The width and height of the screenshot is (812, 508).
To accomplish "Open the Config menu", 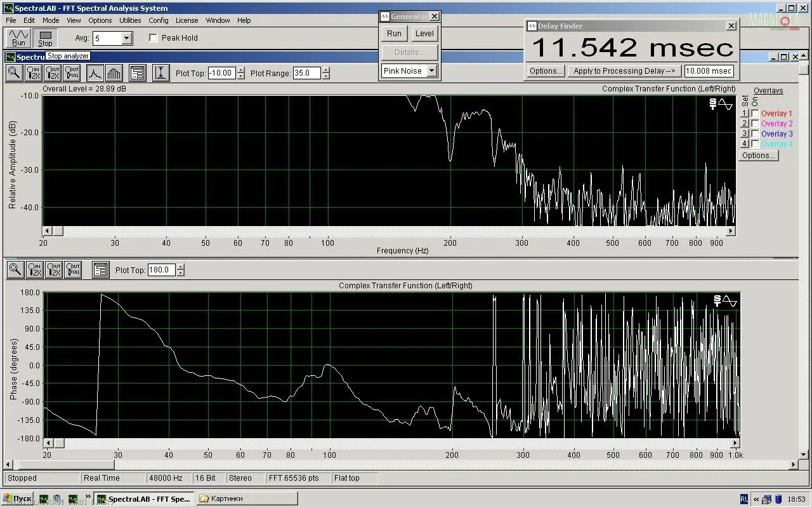I will click(x=159, y=20).
